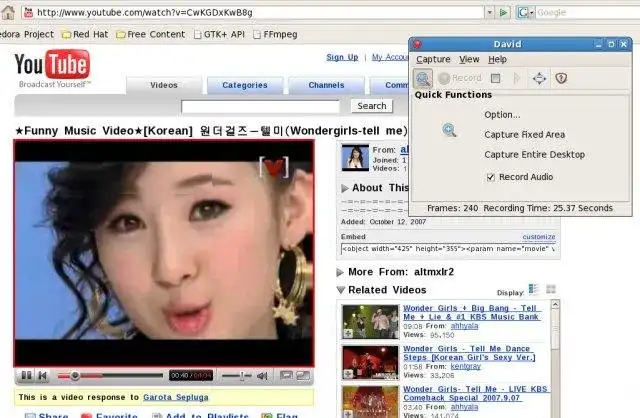The image size is (640, 418).
Task: Open Wonder Girls + Big Bang video link
Action: tap(471, 313)
